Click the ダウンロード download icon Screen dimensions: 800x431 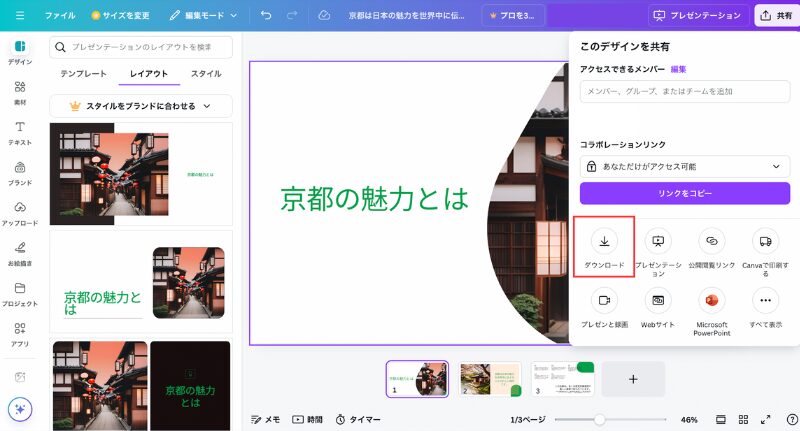604,241
